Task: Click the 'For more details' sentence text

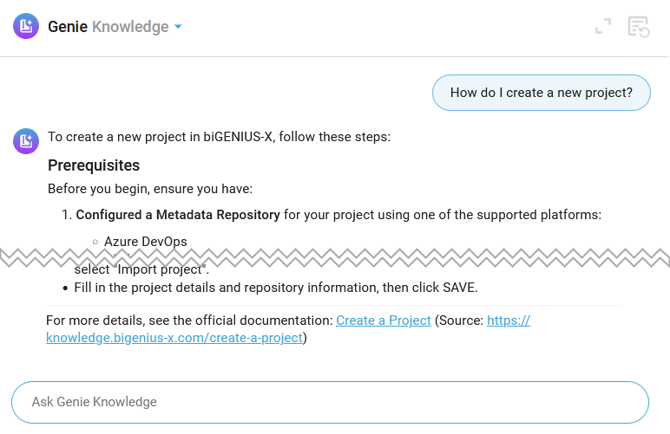Action: coord(190,321)
